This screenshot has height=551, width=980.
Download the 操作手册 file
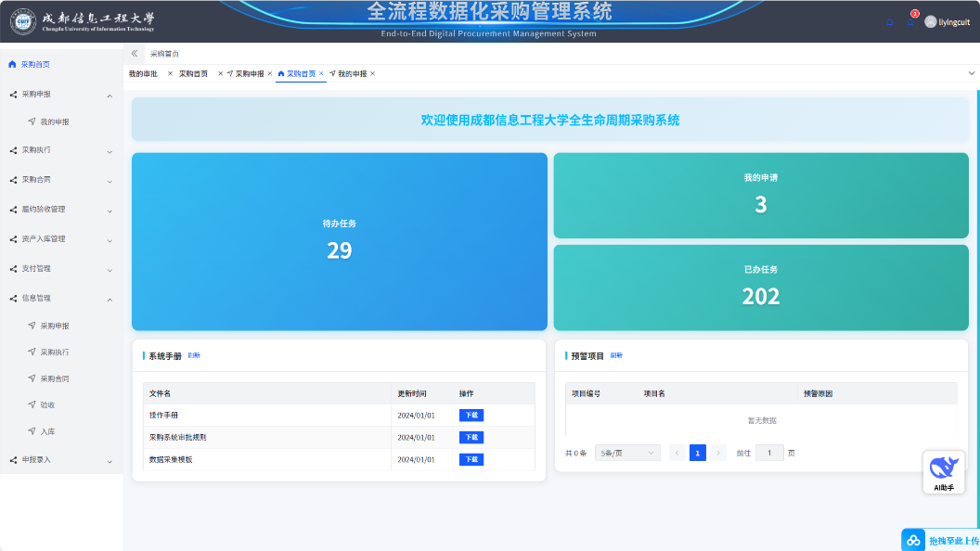point(471,416)
